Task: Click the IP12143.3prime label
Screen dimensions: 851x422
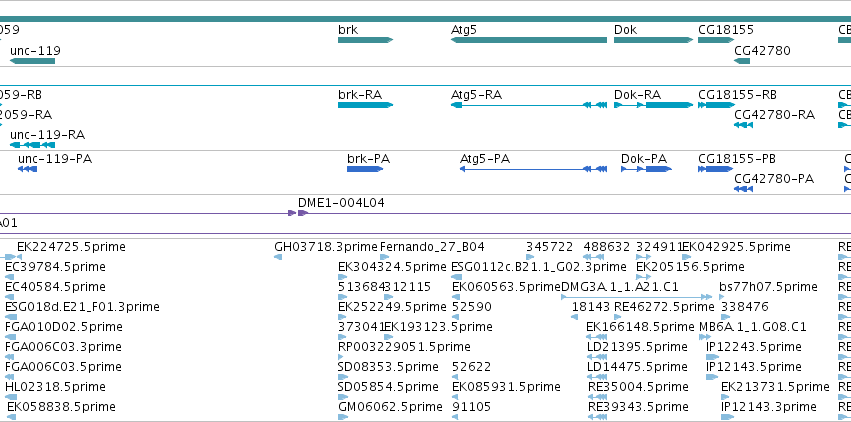Action: coord(769,407)
